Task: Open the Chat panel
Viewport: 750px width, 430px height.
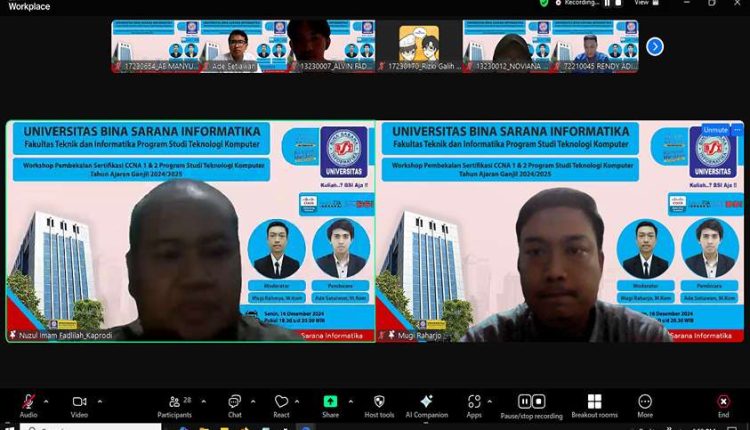Action: [234, 406]
